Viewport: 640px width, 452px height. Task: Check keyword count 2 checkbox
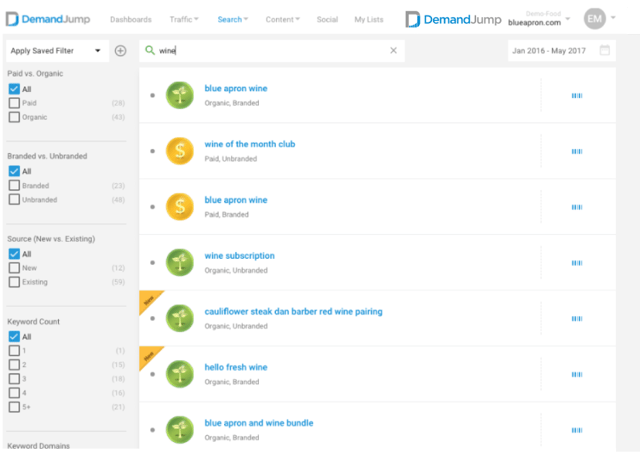[14, 365]
